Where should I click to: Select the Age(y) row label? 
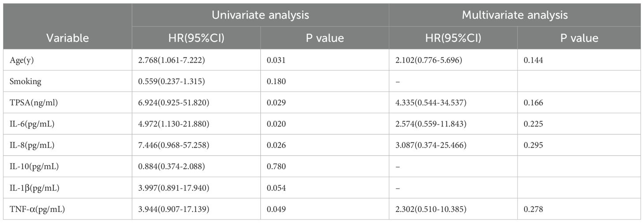coord(22,60)
